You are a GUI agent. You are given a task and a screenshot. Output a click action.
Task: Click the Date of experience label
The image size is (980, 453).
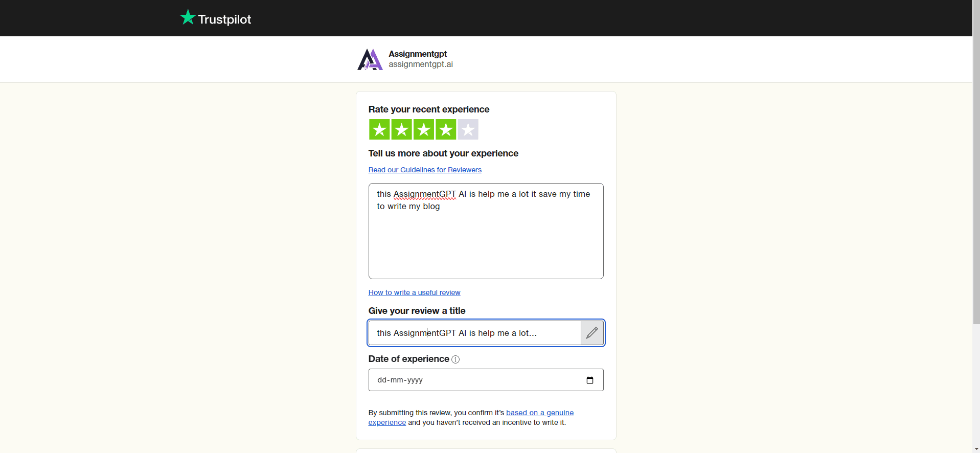point(408,359)
